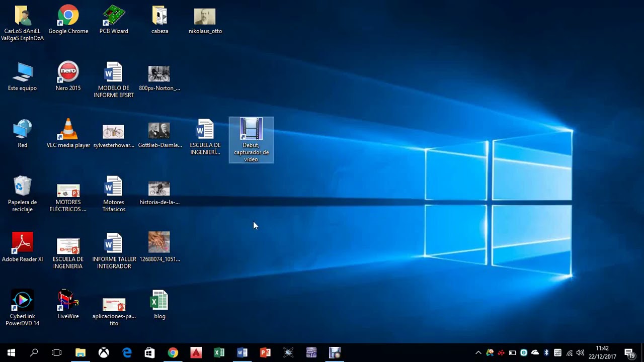Screen dimensions: 644x362
Task: Open the purple mixer taskbar icon
Action: point(311,353)
